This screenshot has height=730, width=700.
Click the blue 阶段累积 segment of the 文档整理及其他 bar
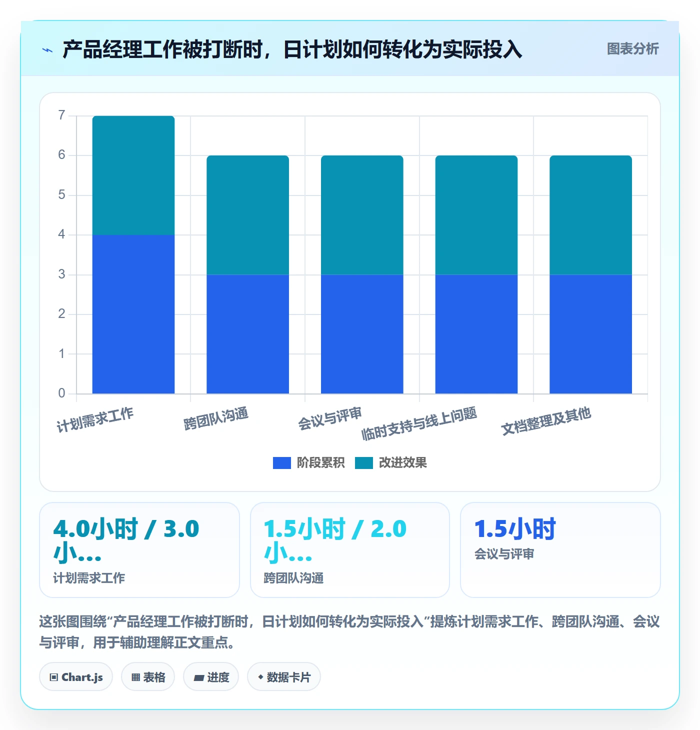[591, 334]
